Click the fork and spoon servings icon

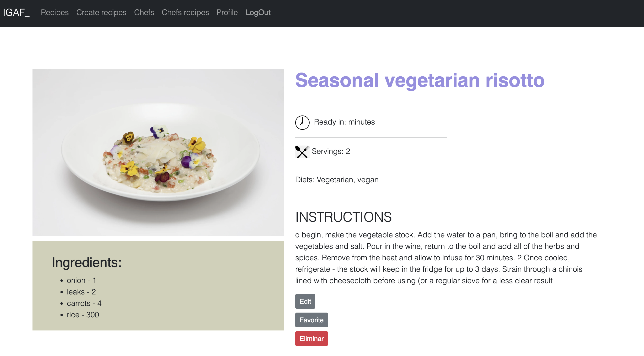(302, 152)
